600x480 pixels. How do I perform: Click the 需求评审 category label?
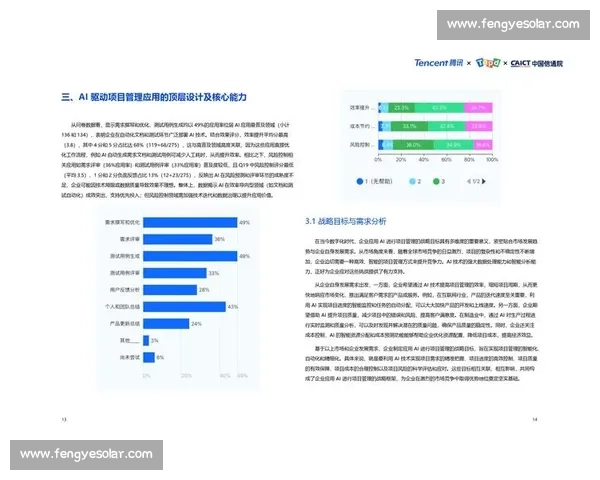[130, 239]
